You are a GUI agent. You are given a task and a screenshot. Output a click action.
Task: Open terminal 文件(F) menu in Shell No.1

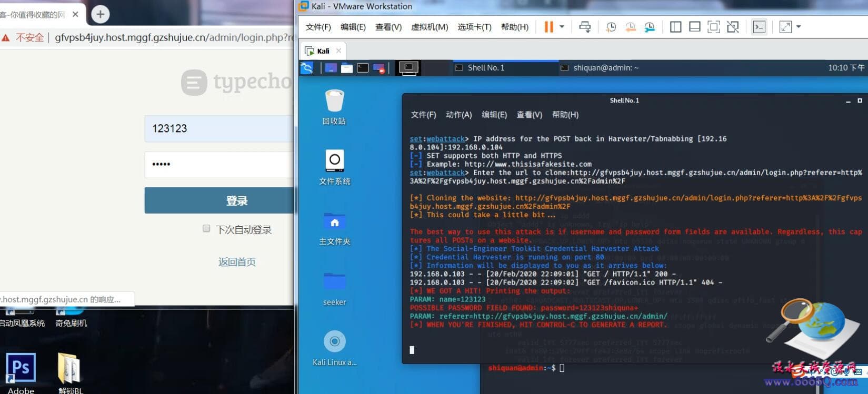(423, 115)
